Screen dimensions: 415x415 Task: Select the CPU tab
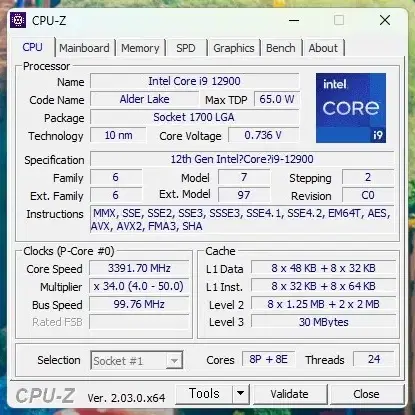point(32,47)
